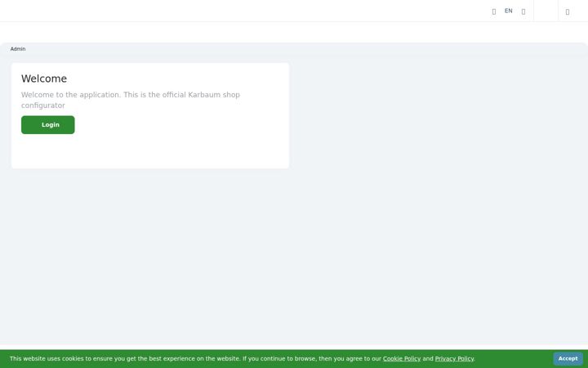The width and height of the screenshot is (588, 368).
Task: Click the Welcome heading
Action: pyautogui.click(x=44, y=79)
